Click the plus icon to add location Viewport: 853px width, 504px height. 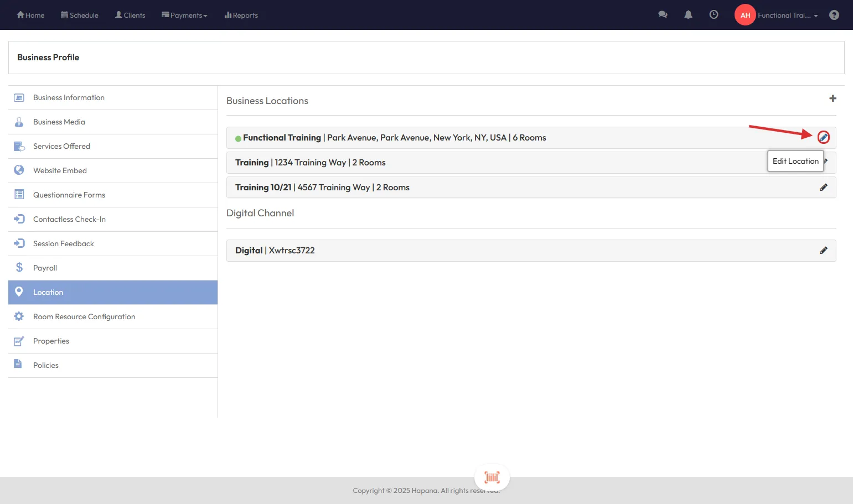[833, 98]
